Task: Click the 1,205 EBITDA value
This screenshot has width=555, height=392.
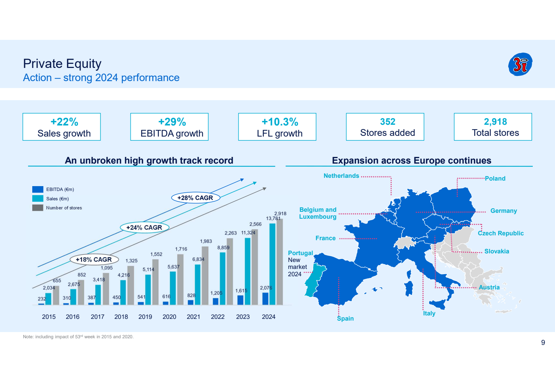Action: click(x=216, y=293)
